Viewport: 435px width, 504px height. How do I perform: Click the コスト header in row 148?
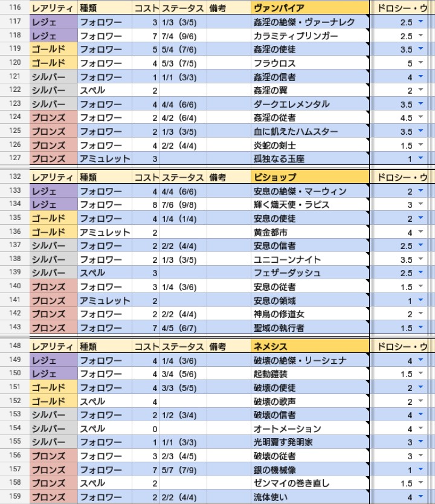146,346
